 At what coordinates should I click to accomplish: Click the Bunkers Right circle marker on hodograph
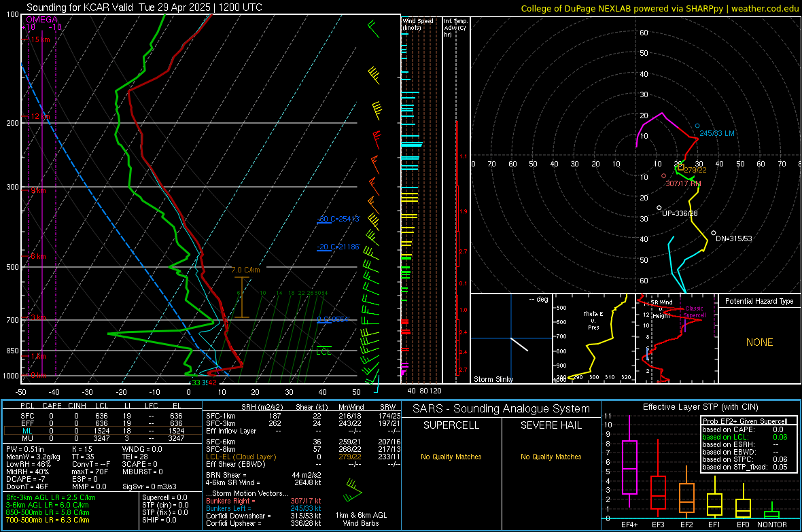pos(664,176)
